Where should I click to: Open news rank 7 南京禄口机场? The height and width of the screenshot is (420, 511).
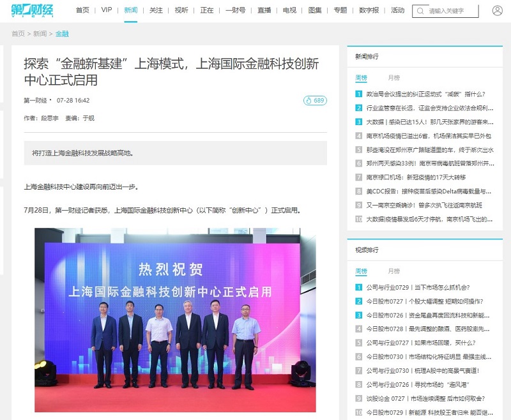pos(416,177)
